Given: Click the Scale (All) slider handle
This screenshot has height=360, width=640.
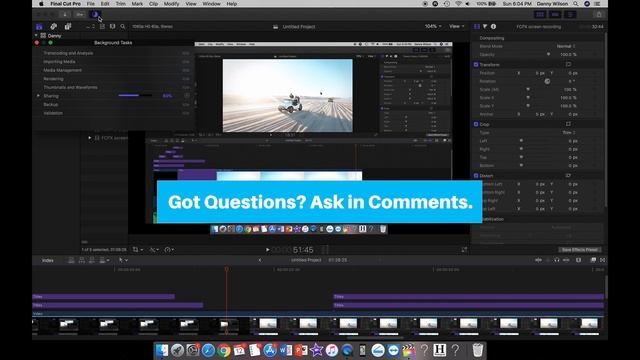Looking at the screenshot, I should 528,89.
